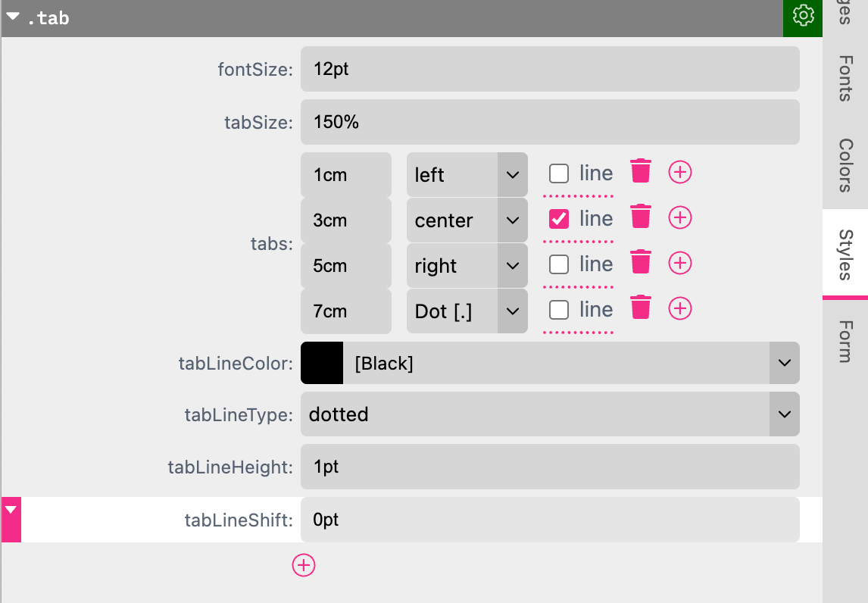868x603 pixels.
Task: Add a tab stop after the 1cm entry
Action: point(679,172)
